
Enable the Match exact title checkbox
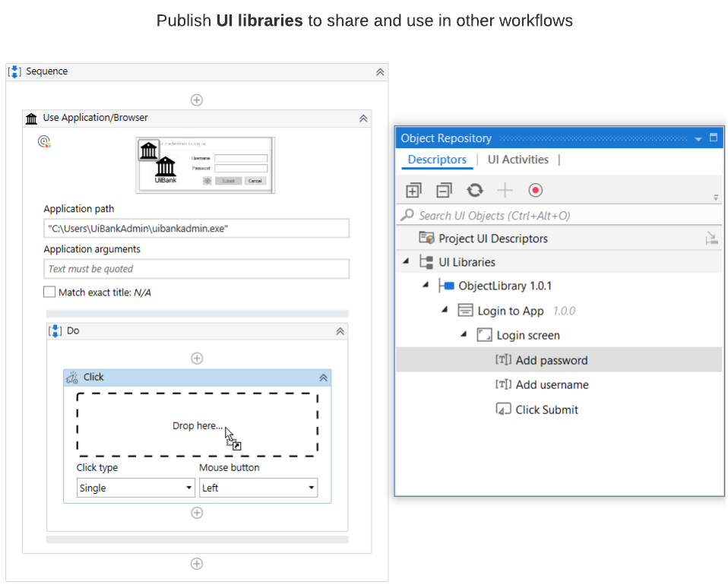pyautogui.click(x=49, y=291)
